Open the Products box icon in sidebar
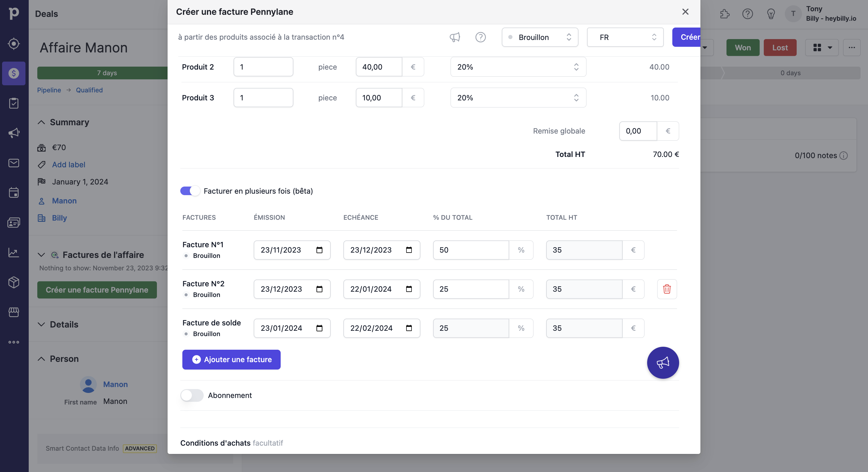868x472 pixels. [x=14, y=282]
